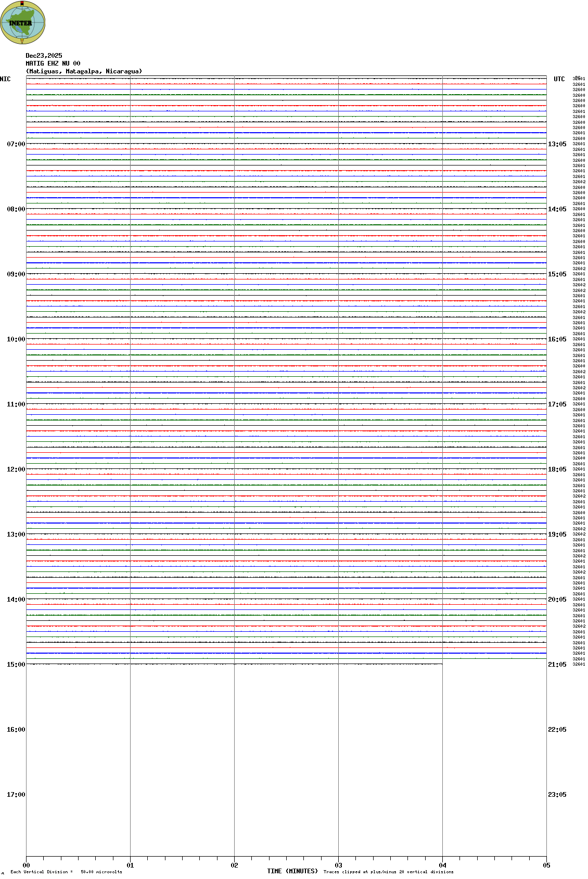This screenshot has width=588, height=879.
Task: Click the 01 minute tick label
Action: tap(130, 865)
